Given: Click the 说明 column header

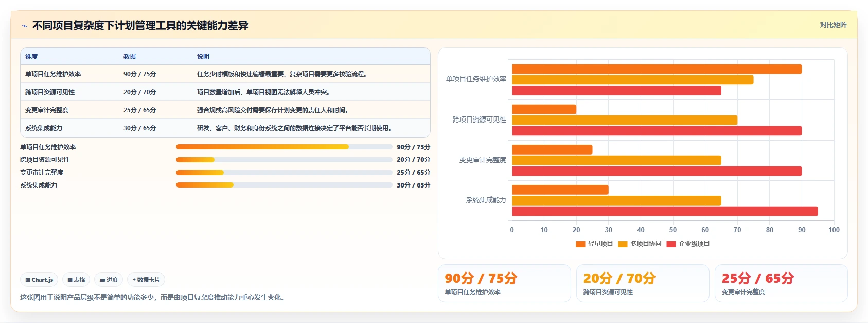Looking at the screenshot, I should (x=203, y=57).
